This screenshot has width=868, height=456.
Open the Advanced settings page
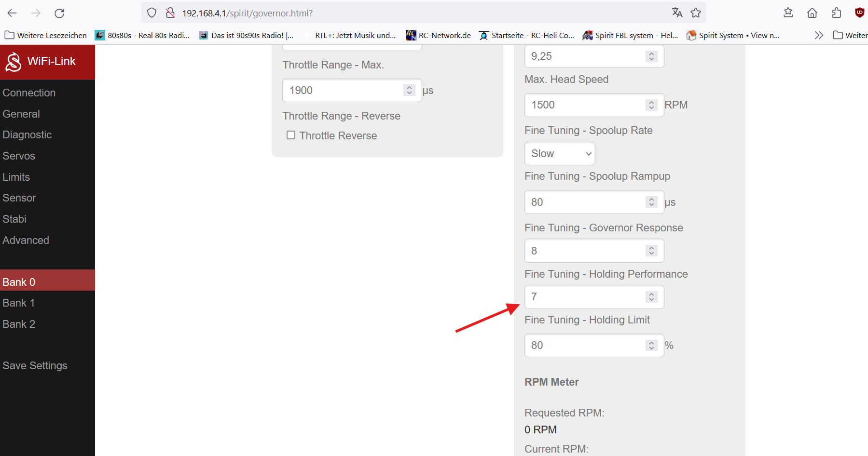[26, 240]
